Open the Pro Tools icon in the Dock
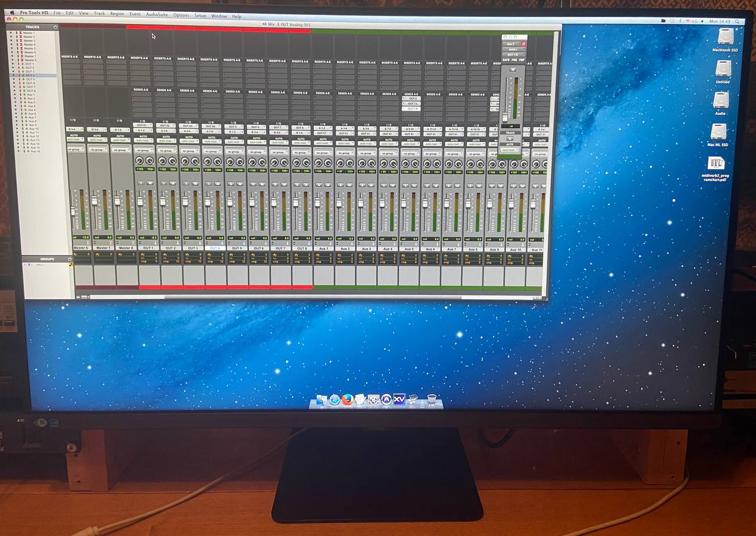 pos(387,399)
